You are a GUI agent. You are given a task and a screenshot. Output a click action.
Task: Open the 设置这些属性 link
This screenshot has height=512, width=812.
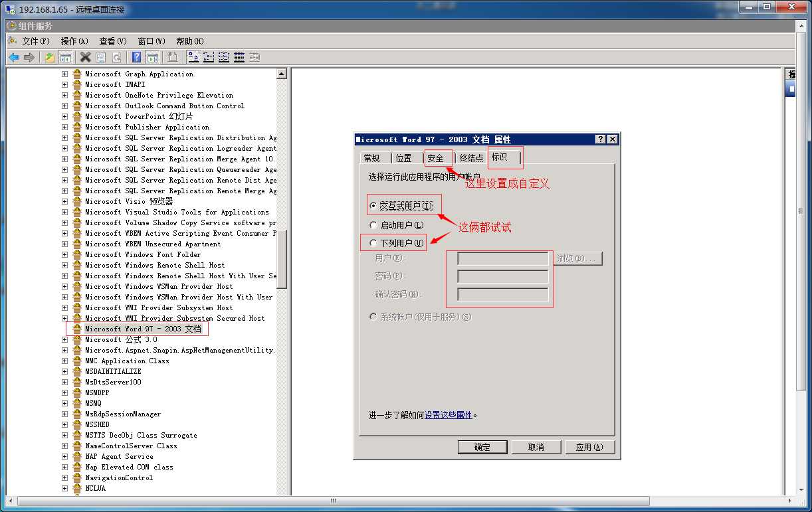(x=449, y=415)
